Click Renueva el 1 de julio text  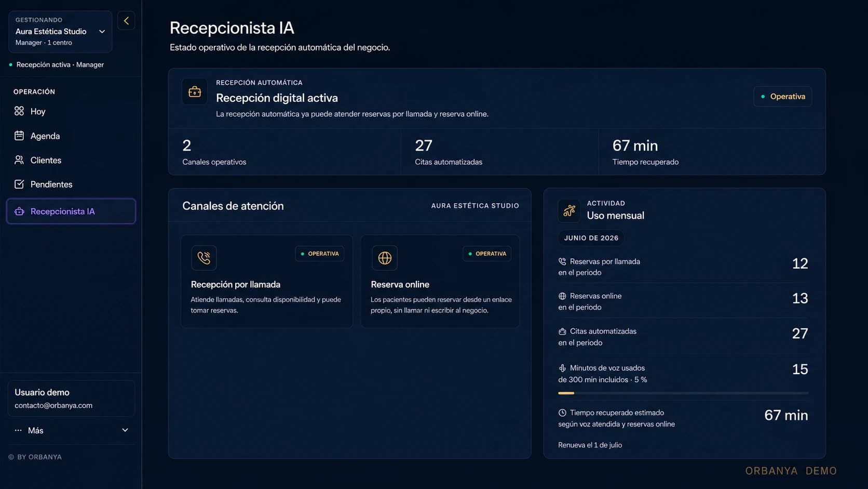tap(590, 445)
